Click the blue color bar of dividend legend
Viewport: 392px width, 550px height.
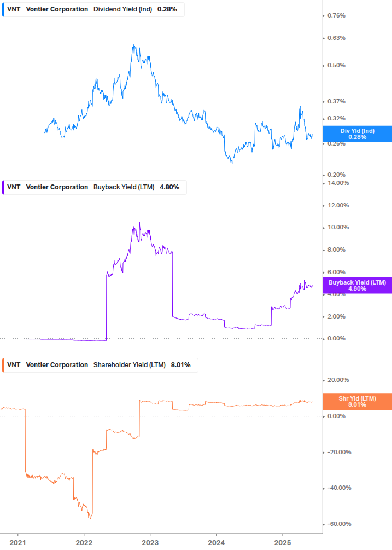[3, 9]
